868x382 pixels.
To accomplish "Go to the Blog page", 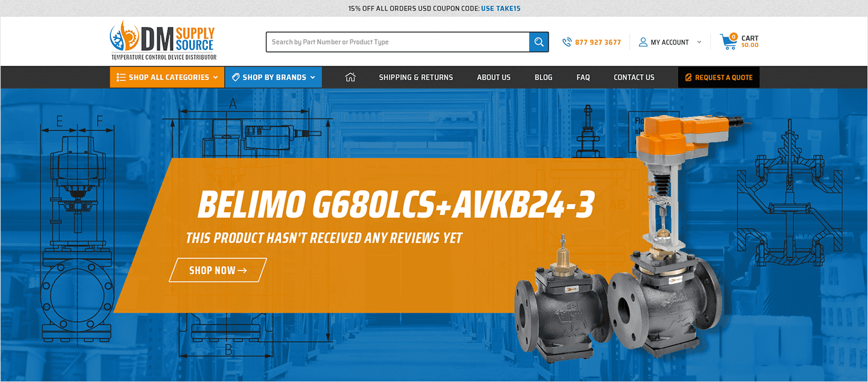I will pos(543,77).
